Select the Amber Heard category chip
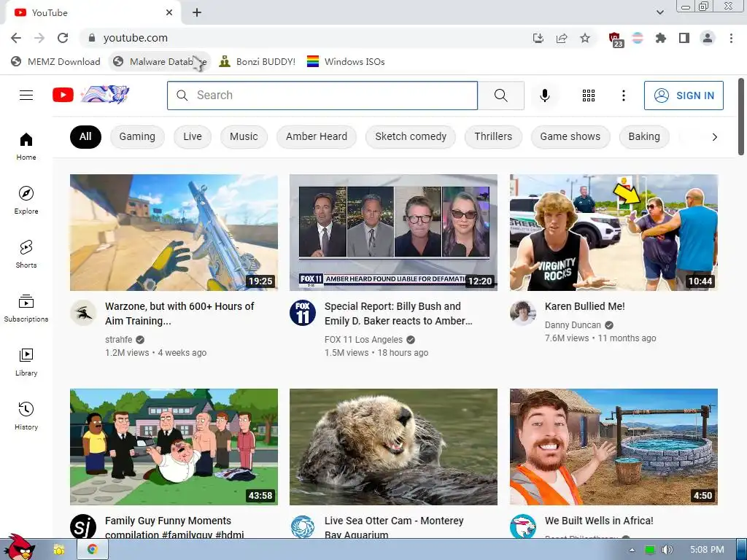 [317, 136]
